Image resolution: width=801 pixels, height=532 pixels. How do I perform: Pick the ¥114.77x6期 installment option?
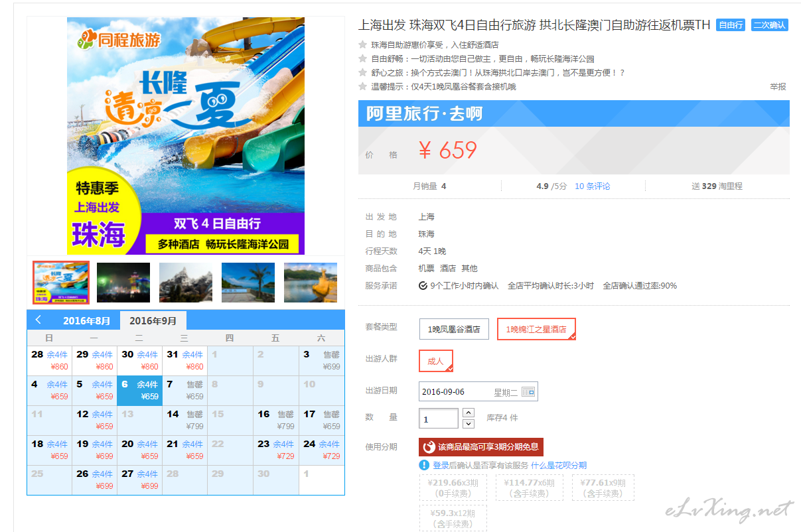[x=529, y=488]
